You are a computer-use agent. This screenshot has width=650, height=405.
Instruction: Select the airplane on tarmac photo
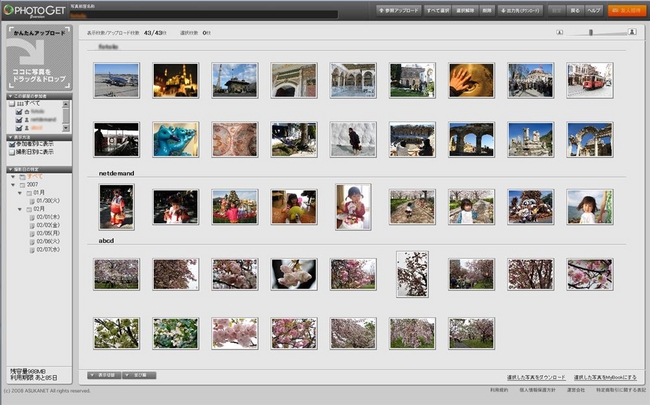click(x=116, y=80)
